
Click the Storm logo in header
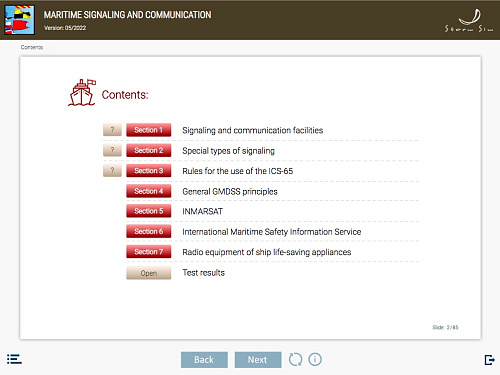(x=469, y=21)
